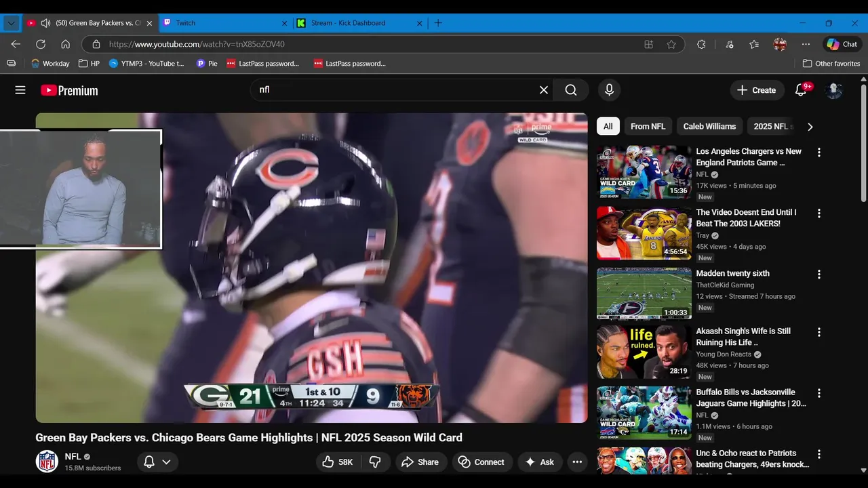The image size is (868, 488).
Task: Go to the browser home page
Action: tap(65, 44)
